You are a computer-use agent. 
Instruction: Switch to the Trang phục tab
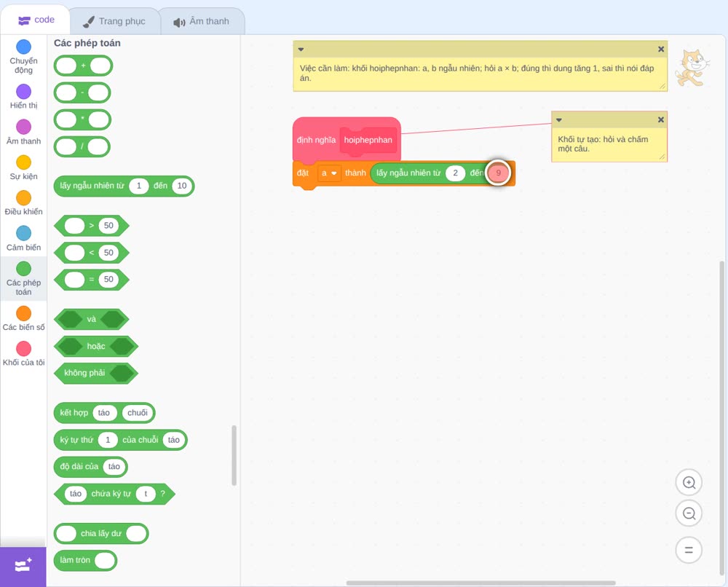[x=114, y=21]
